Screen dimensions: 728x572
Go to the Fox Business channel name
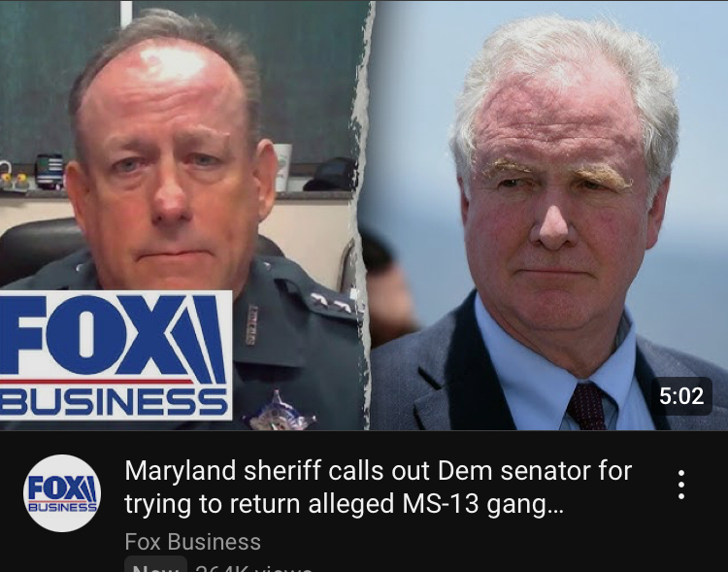[193, 542]
